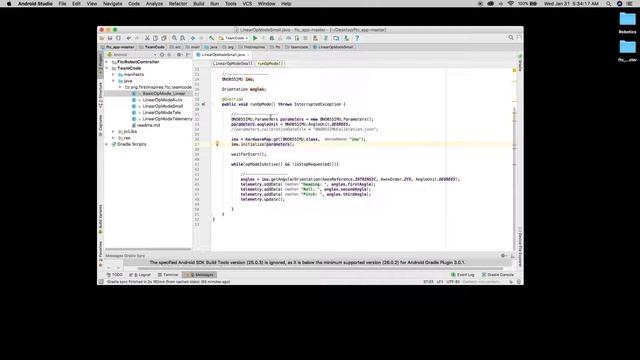Expand the jniLibs folder
The height and width of the screenshot is (360, 640).
pos(113,131)
